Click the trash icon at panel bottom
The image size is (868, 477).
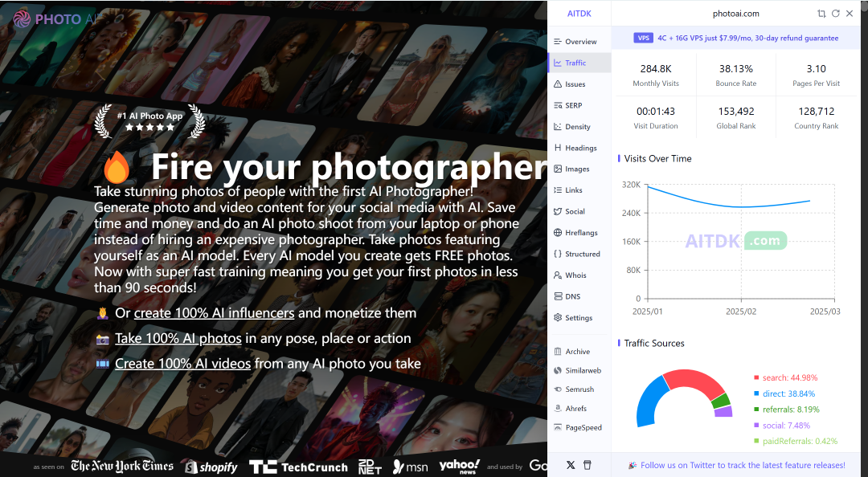click(588, 465)
